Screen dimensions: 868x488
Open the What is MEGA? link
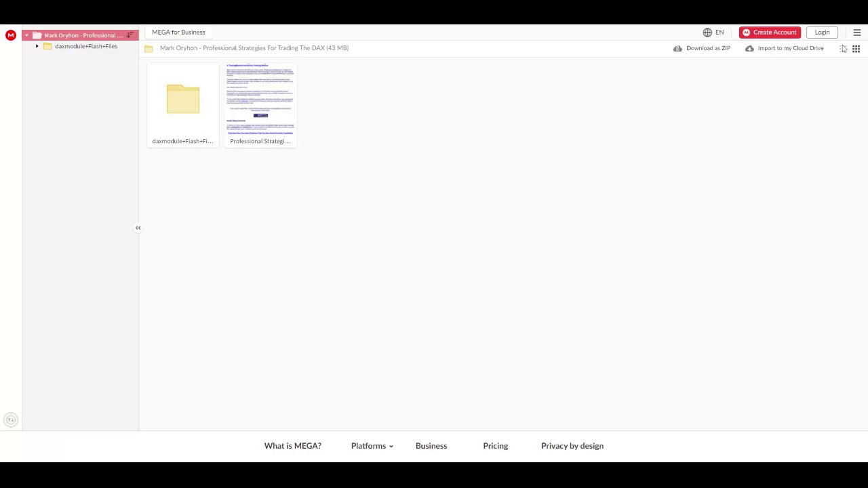[293, 446]
